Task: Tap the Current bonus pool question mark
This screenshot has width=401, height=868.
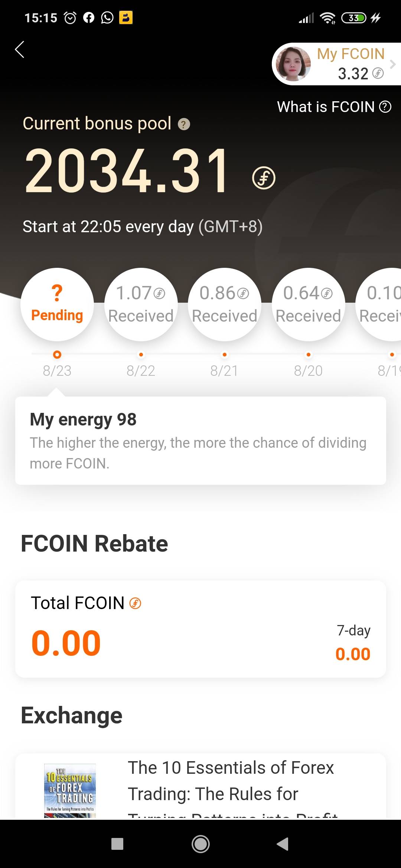Action: pyautogui.click(x=184, y=124)
